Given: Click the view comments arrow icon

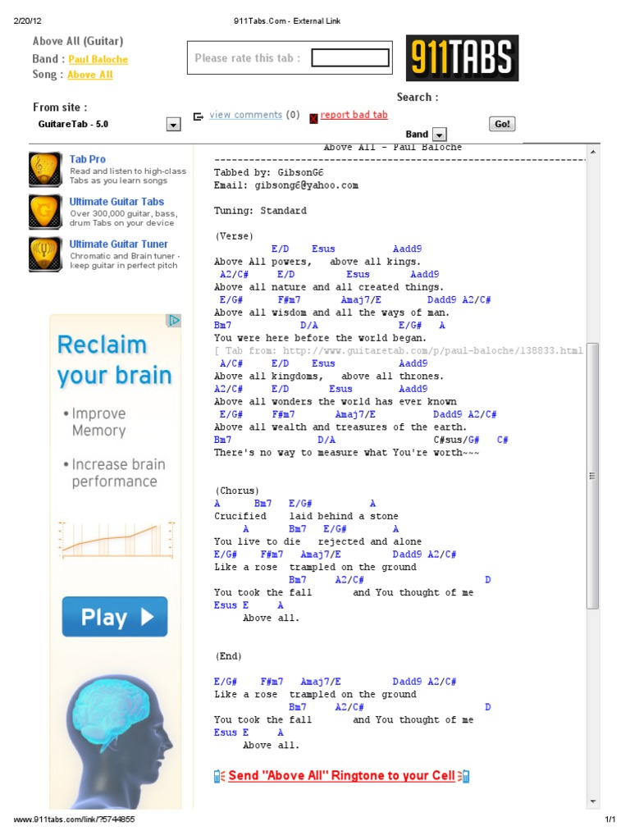Looking at the screenshot, I should pos(199,116).
